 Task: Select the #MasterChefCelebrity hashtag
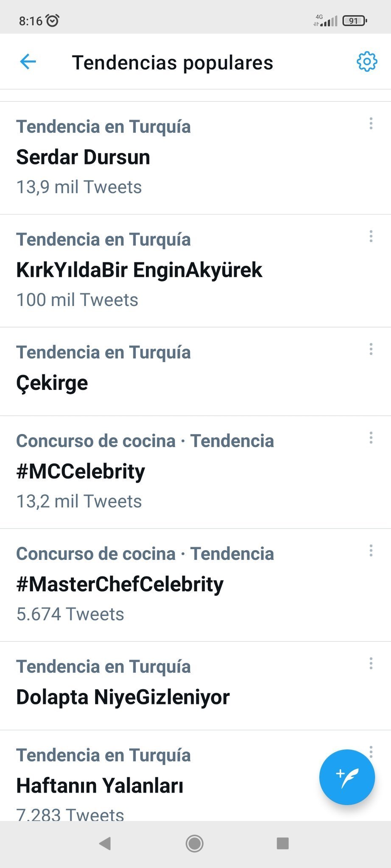[x=120, y=584]
